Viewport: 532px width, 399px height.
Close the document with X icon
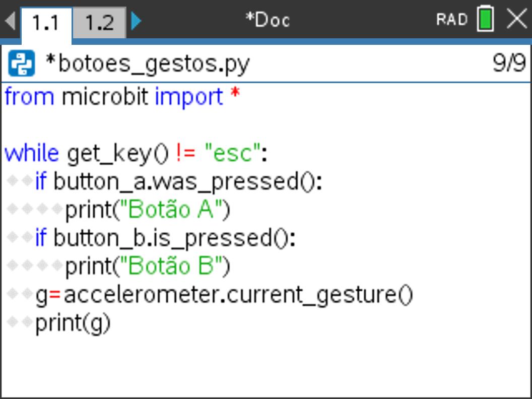[517, 19]
